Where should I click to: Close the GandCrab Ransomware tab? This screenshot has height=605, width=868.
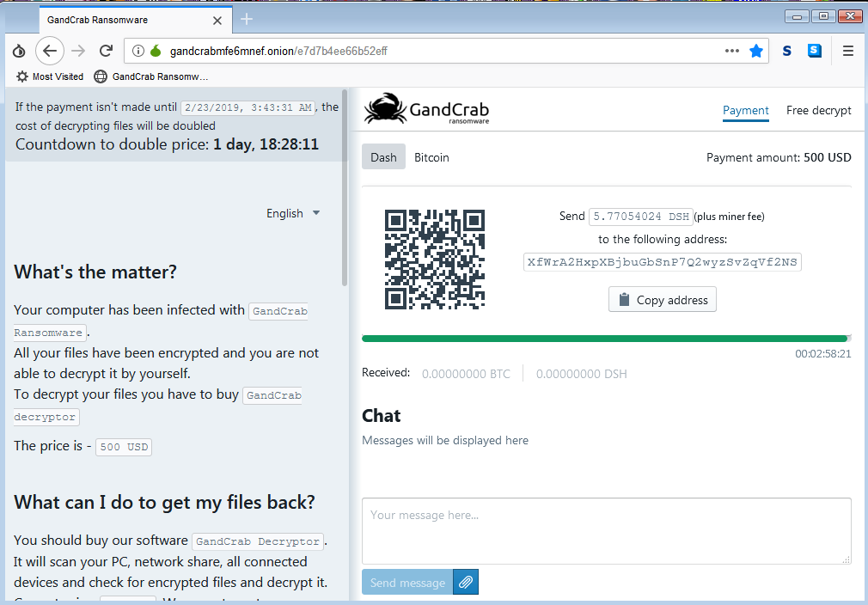click(217, 21)
